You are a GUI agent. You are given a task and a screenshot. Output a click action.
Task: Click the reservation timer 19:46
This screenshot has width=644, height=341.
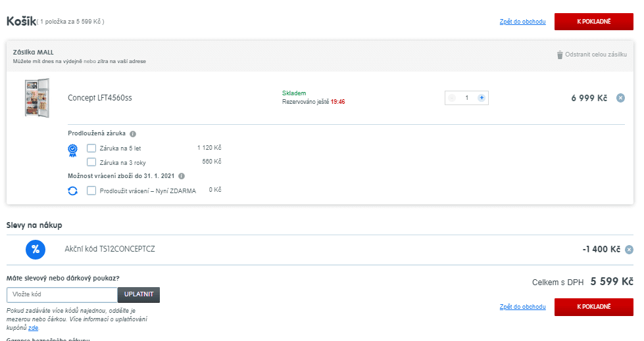[x=337, y=102]
